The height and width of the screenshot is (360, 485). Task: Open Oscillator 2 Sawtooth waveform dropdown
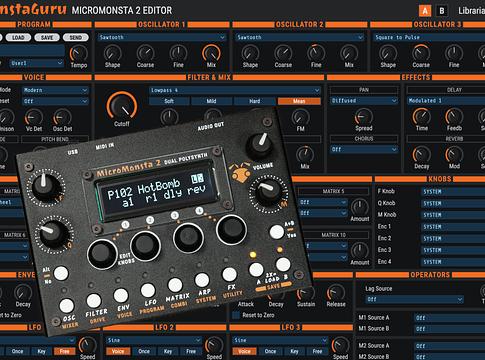300,37
